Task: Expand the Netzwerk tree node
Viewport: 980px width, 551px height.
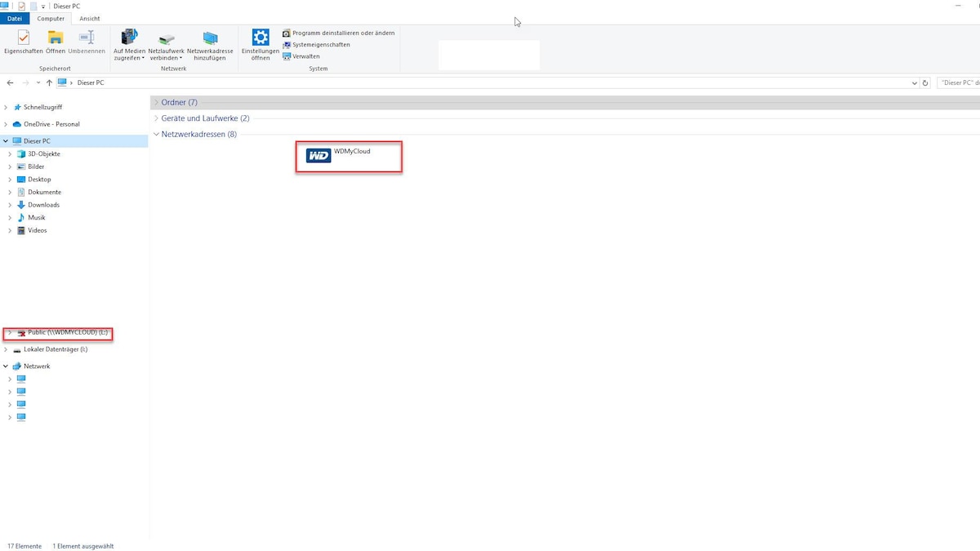Action: tap(7, 366)
